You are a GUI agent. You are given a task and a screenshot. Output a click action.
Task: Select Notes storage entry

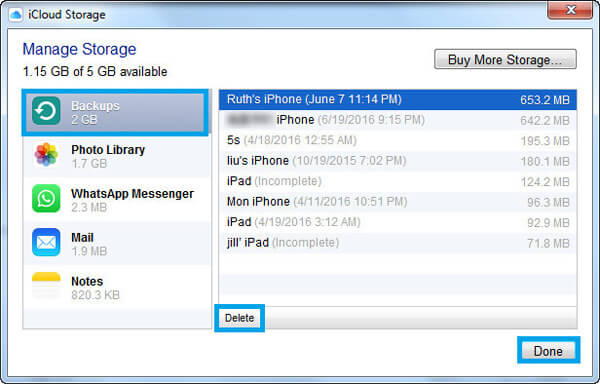coord(117,288)
